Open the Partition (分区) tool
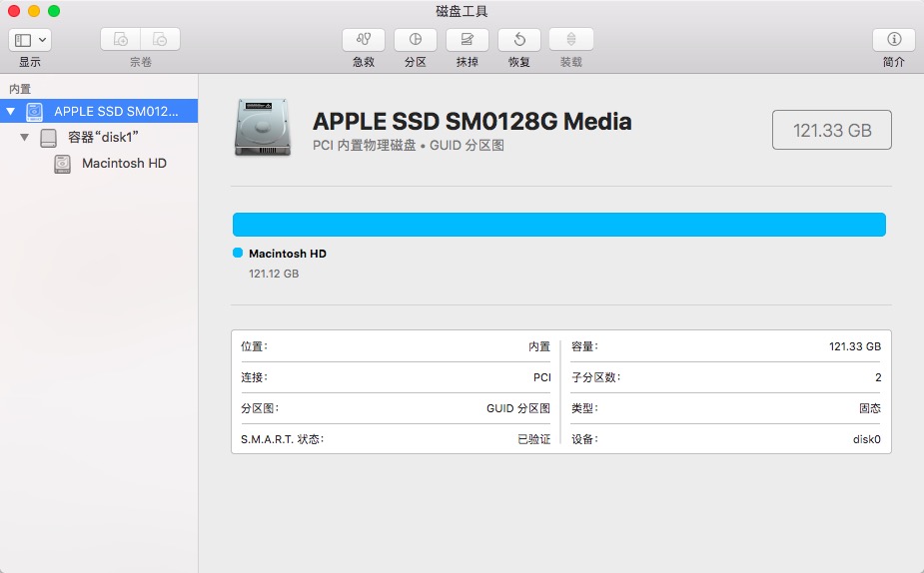This screenshot has width=924, height=573. (416, 40)
